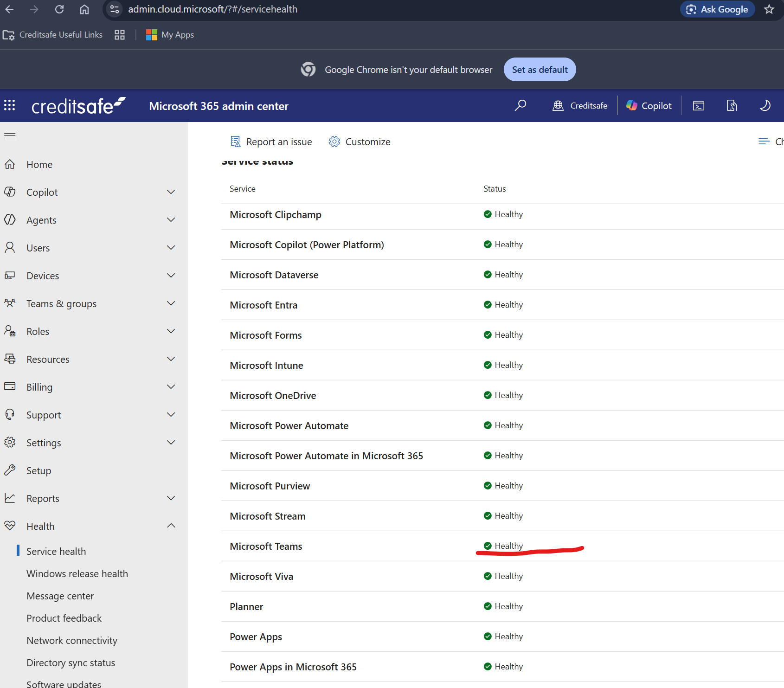This screenshot has height=688, width=784.
Task: Expand the Devices navigation chevron
Action: (171, 276)
